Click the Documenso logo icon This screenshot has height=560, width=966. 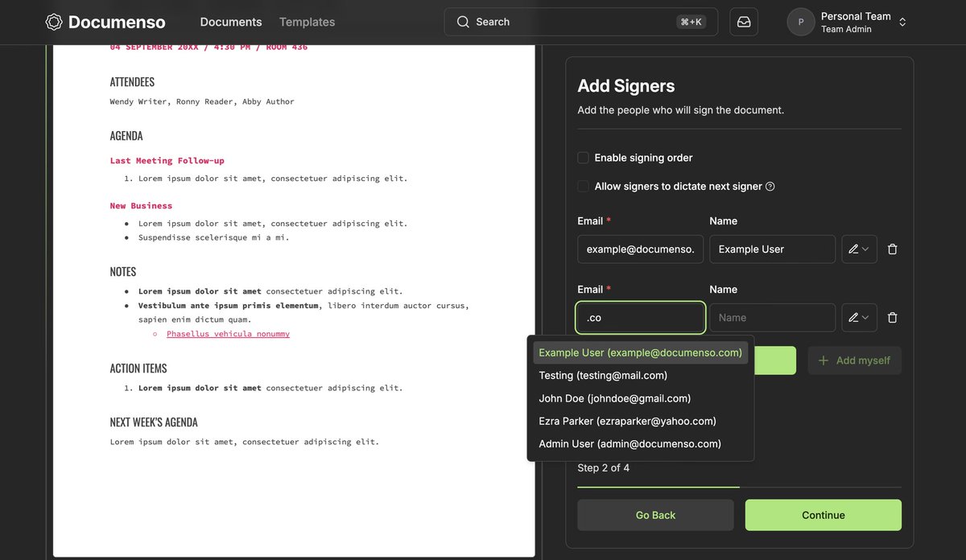tap(54, 22)
